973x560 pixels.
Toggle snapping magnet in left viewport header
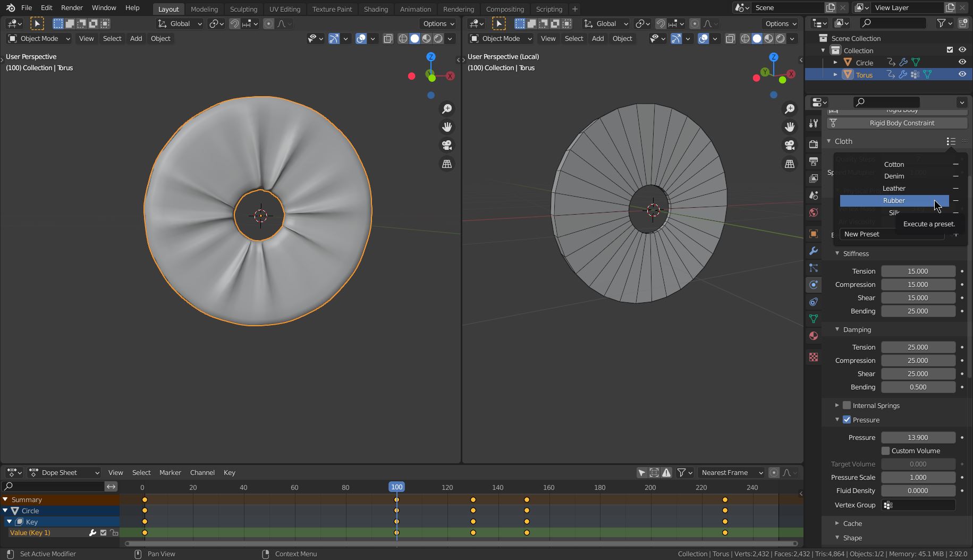coord(234,23)
